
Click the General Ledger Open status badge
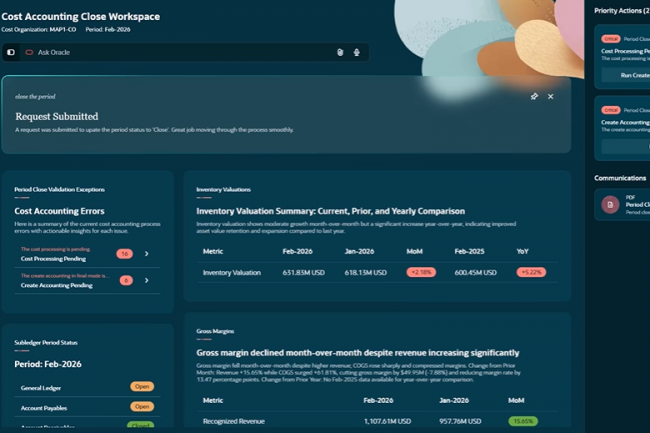coord(142,387)
